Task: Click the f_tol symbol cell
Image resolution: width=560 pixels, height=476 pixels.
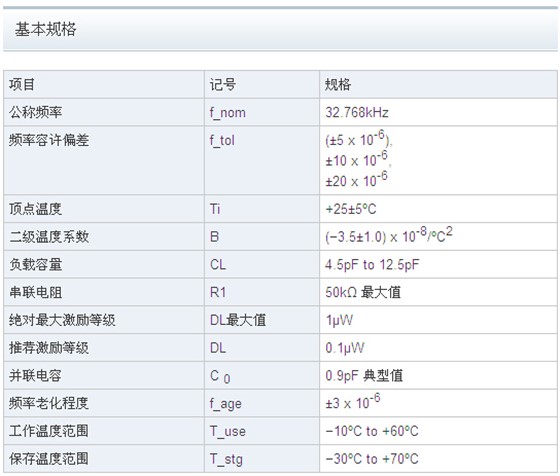Action: tap(222, 140)
